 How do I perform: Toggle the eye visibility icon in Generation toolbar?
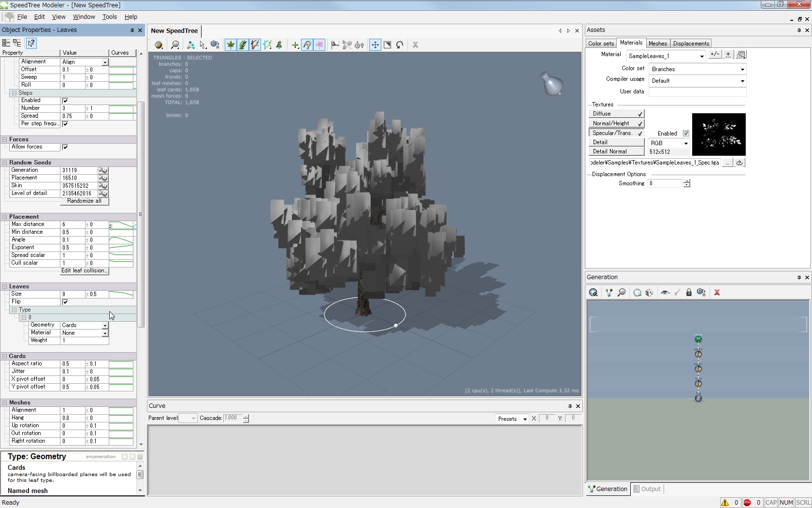point(665,293)
